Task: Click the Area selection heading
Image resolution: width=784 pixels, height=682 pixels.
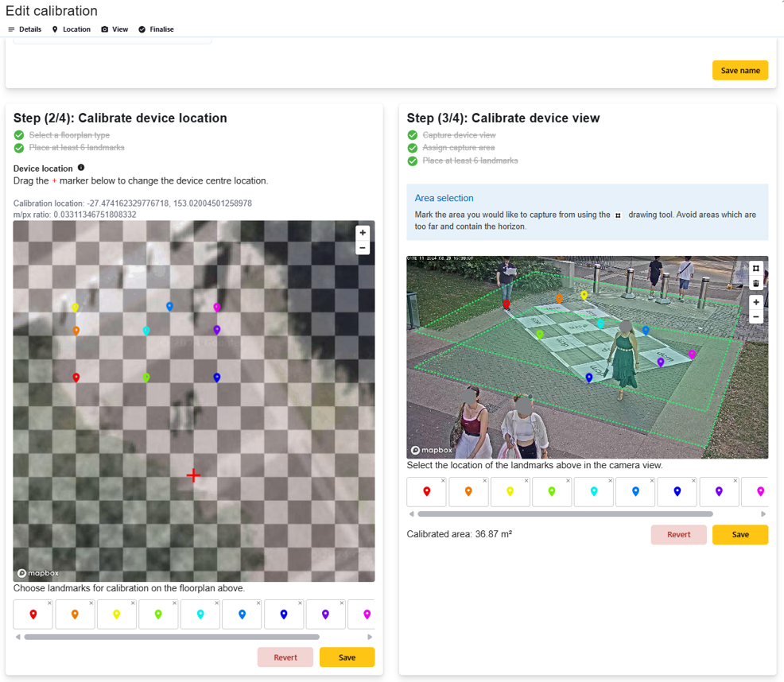Action: point(444,198)
